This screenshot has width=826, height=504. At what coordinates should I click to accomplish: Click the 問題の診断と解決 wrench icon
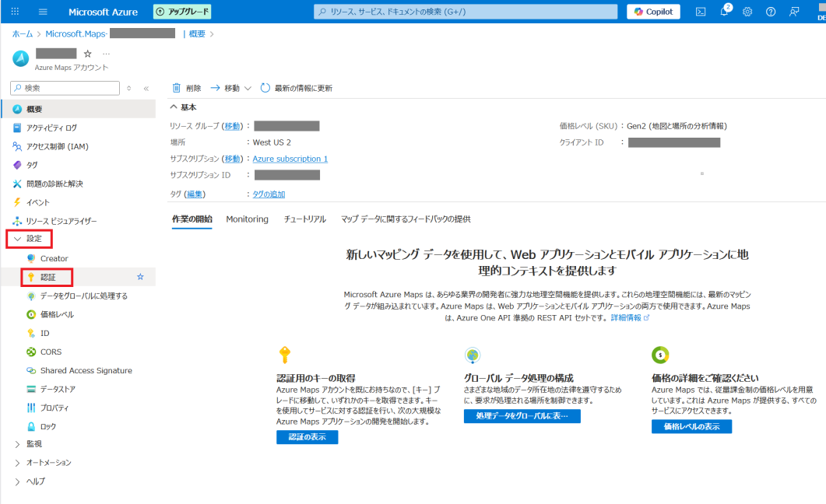(17, 184)
